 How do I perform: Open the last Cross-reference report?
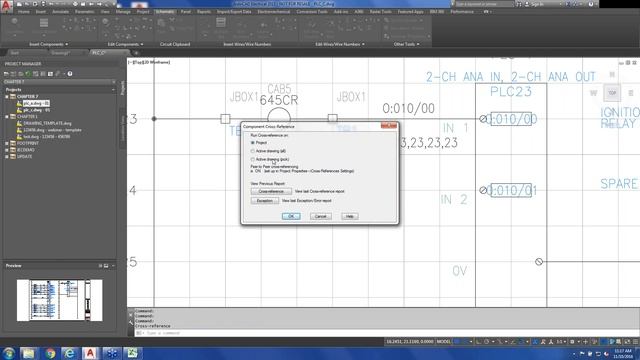point(271,191)
